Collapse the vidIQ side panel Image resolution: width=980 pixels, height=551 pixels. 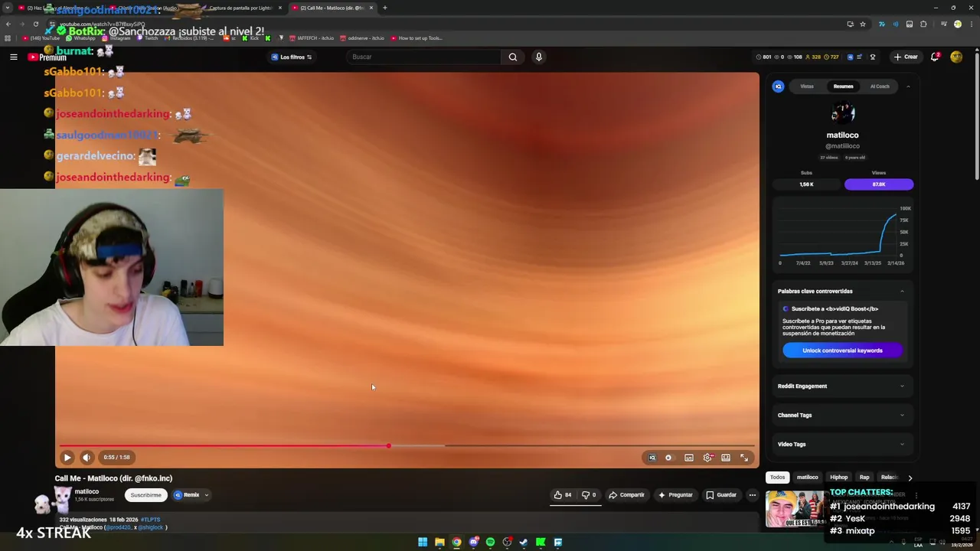(x=908, y=86)
